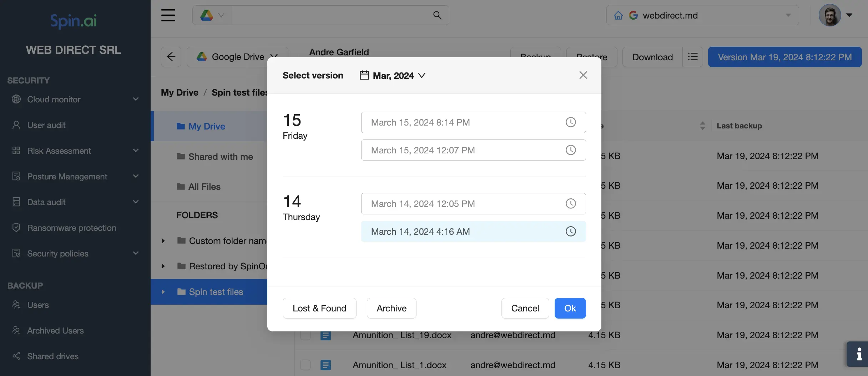The width and height of the screenshot is (868, 376).
Task: Open the Data audit menu item
Action: point(46,202)
